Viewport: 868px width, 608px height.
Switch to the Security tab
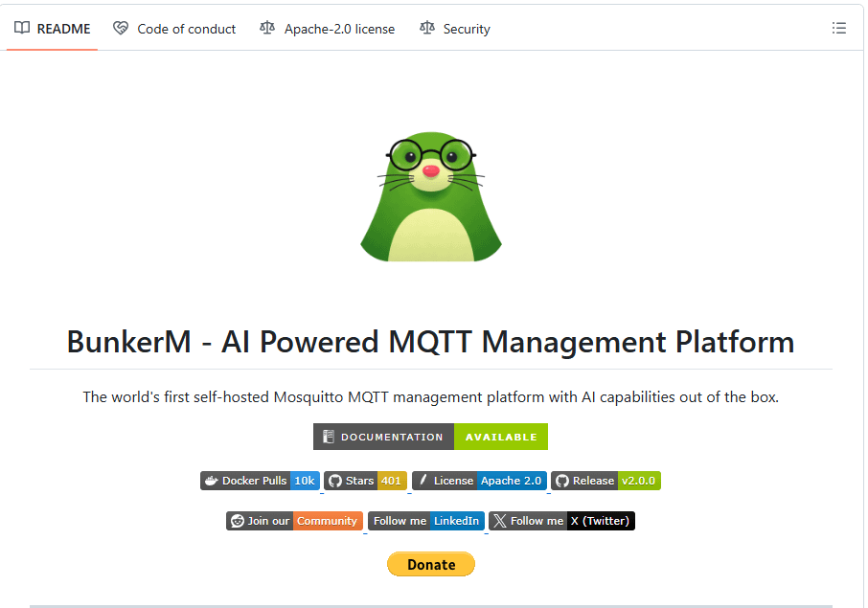(455, 29)
